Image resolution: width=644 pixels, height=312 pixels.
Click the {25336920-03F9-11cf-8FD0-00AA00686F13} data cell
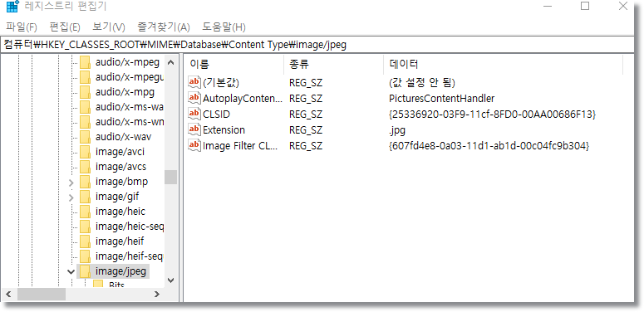point(492,114)
